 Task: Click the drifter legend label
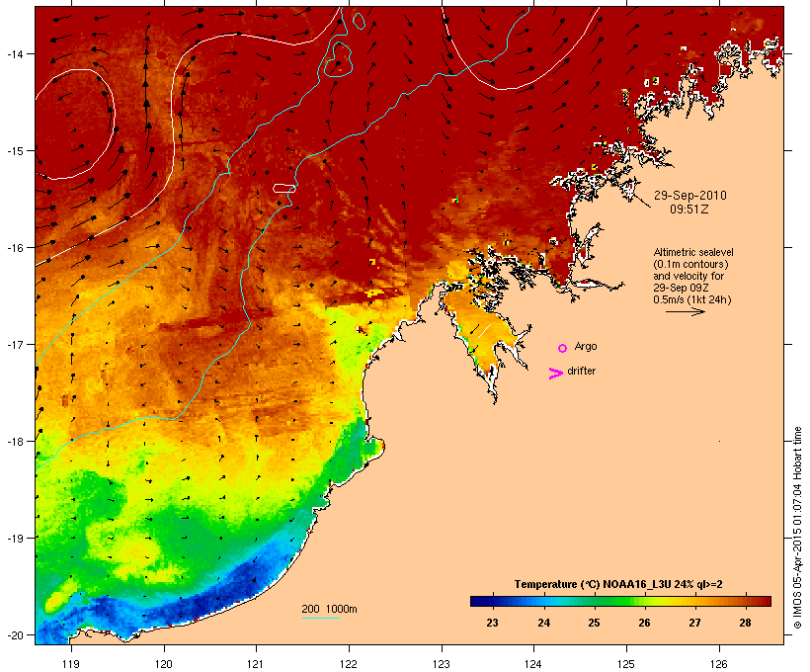pos(581,371)
